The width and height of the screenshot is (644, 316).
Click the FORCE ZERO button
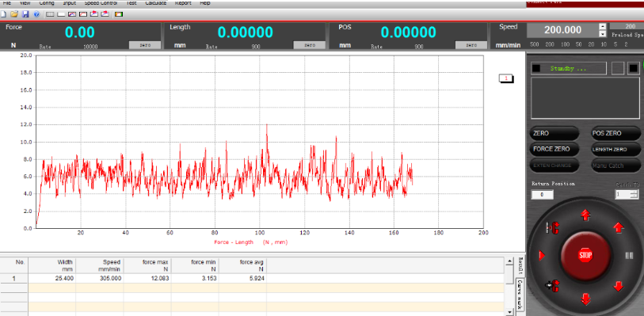click(x=554, y=150)
